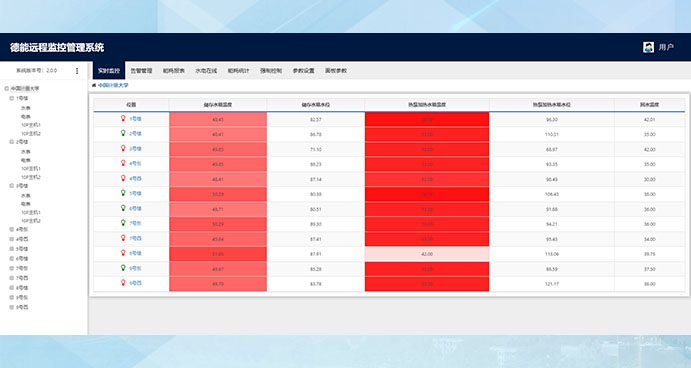Open the 参数设置 tab
The image size is (691, 368).
(304, 71)
